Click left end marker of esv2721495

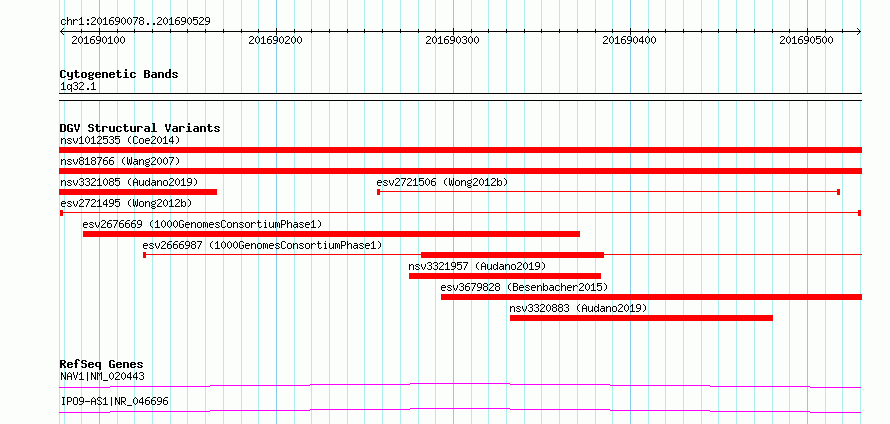[61, 213]
